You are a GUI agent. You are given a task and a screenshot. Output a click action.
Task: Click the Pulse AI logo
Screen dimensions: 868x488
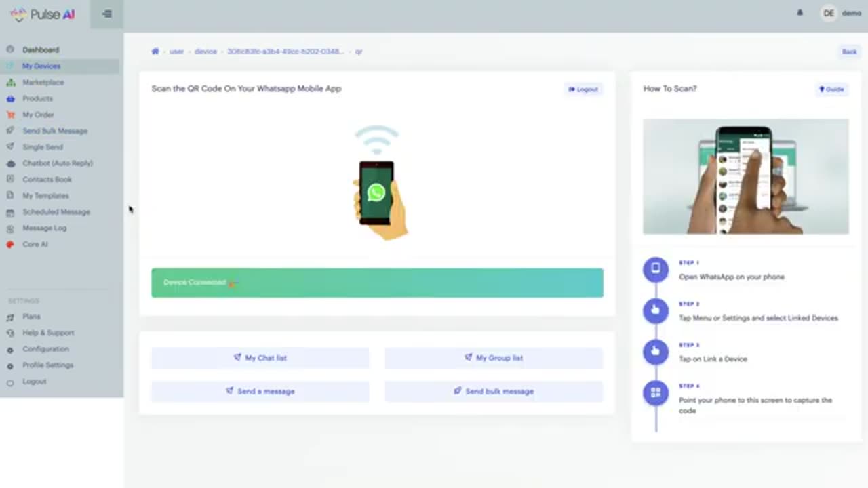click(x=43, y=14)
